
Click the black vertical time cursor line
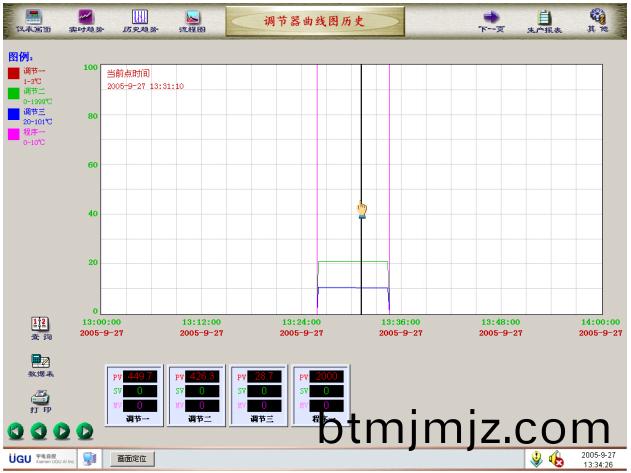click(361, 150)
